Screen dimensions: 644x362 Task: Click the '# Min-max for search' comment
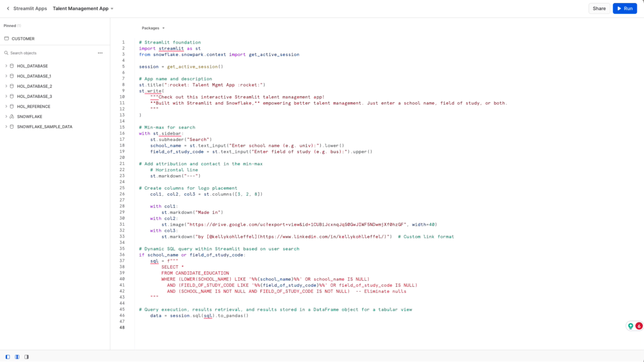(x=167, y=127)
